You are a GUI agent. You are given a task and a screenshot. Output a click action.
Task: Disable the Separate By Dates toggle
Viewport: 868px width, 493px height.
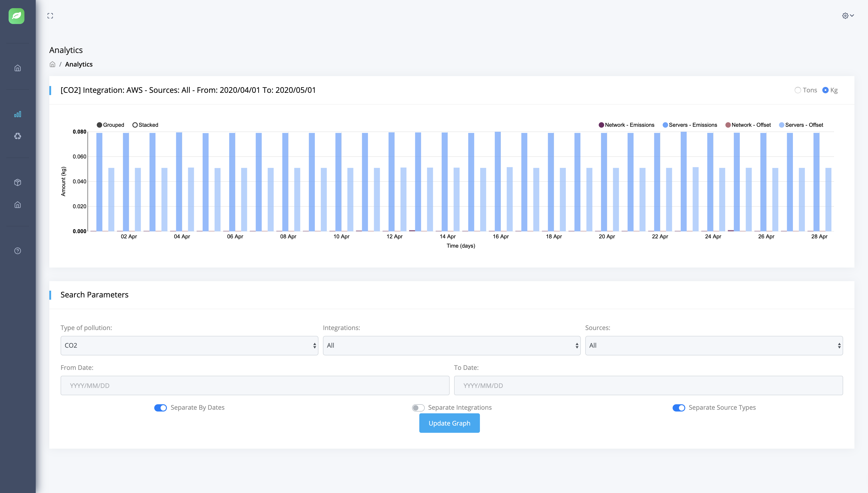pyautogui.click(x=160, y=408)
